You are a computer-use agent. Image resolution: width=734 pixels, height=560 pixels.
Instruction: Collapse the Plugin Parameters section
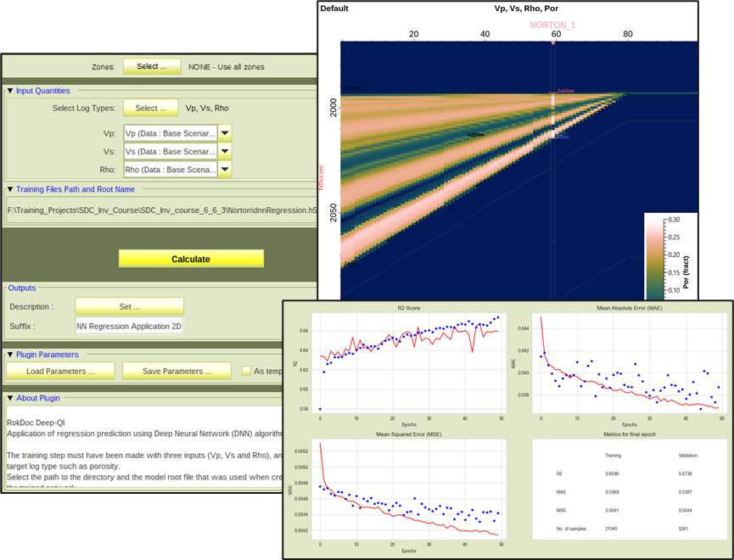tap(10, 355)
